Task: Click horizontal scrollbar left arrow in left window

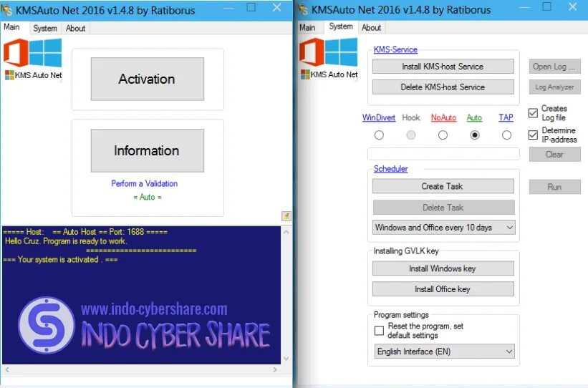Action: tap(7, 369)
